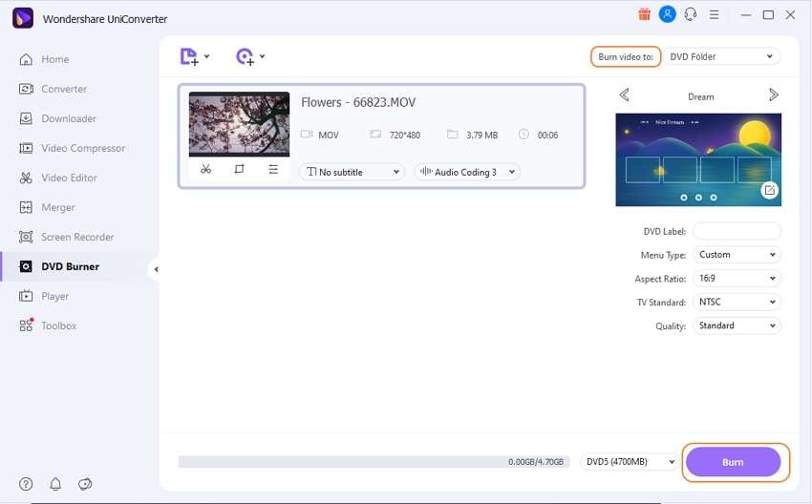Open the No subtitle dropdown
The image size is (812, 504).
[x=353, y=172]
